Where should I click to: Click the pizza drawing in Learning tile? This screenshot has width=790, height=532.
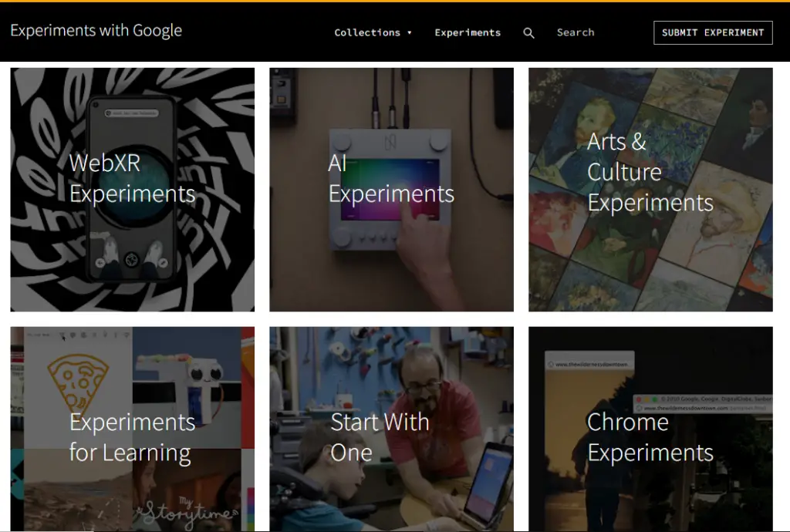pyautogui.click(x=78, y=383)
